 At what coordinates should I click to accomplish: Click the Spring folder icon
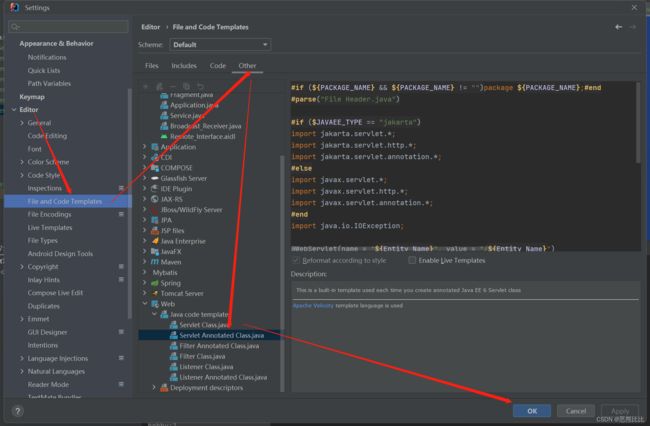coord(154,282)
